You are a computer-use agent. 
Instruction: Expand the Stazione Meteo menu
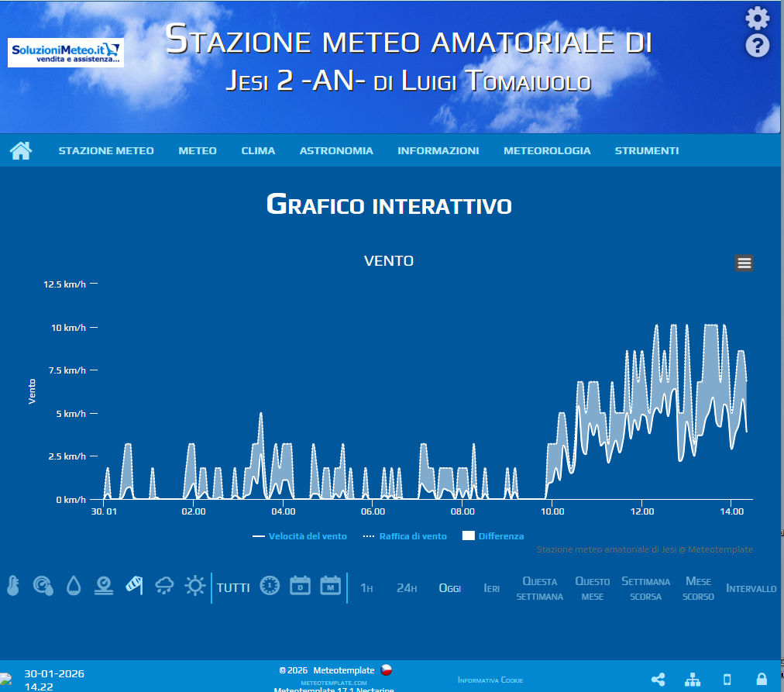point(106,151)
